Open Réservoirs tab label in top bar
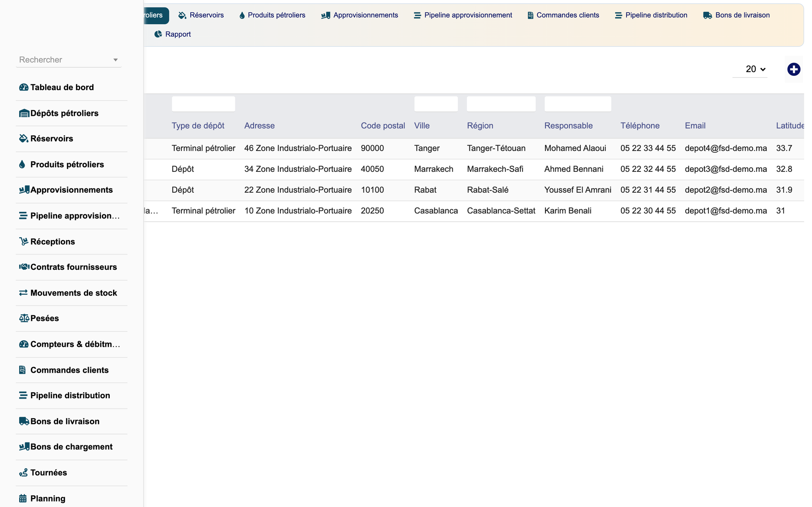Viewport: 812px width, 507px height. [207, 15]
